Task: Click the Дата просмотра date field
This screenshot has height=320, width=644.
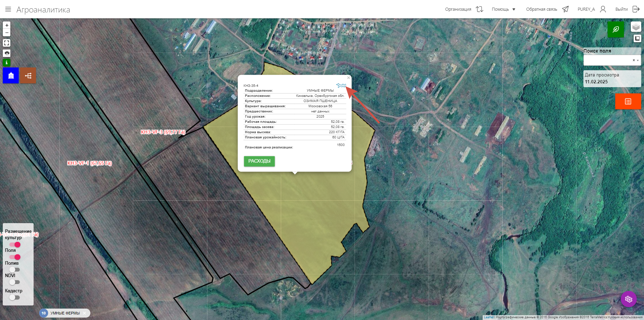Action: tap(611, 82)
